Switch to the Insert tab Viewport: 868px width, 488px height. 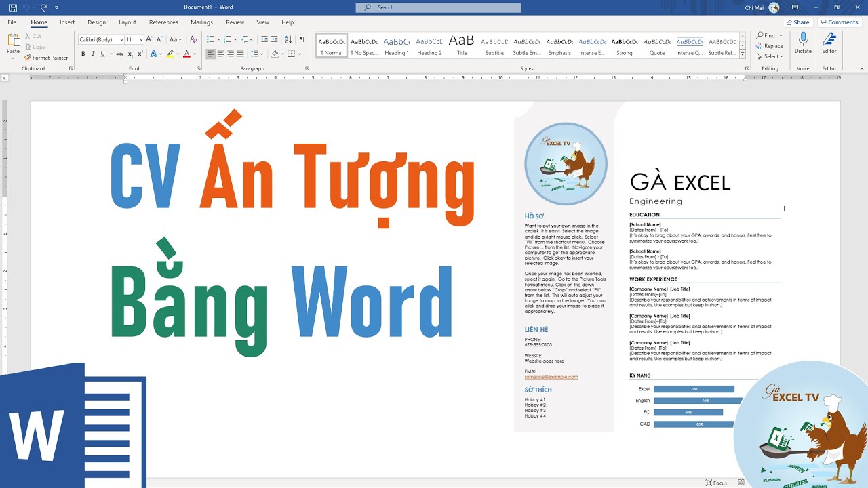(67, 22)
